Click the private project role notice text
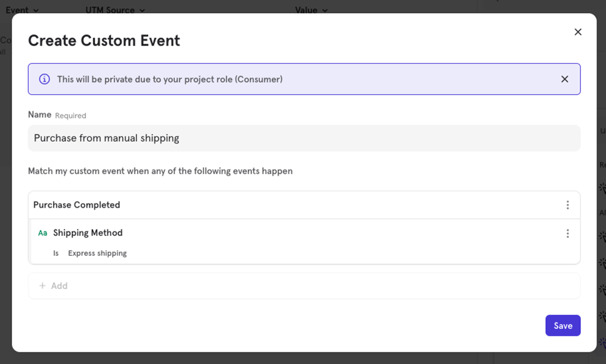Viewport: 606px width, 364px height. pos(169,79)
